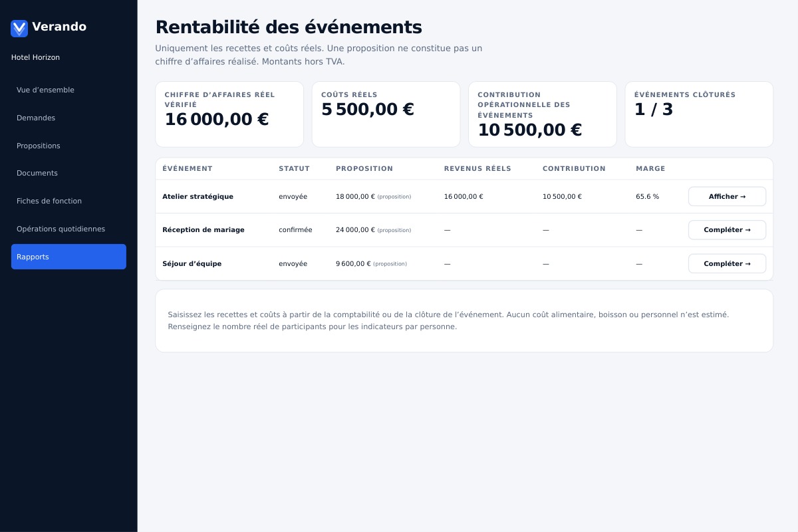Open Fiches de fonction
Screen dimensions: 798x532
(x=68, y=201)
